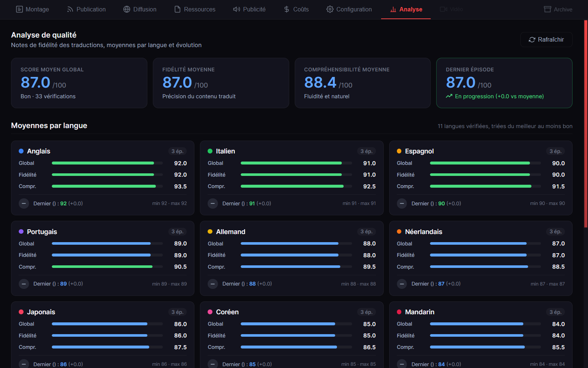Click the red dot beside Japonais
The image size is (588, 368).
pos(21,312)
